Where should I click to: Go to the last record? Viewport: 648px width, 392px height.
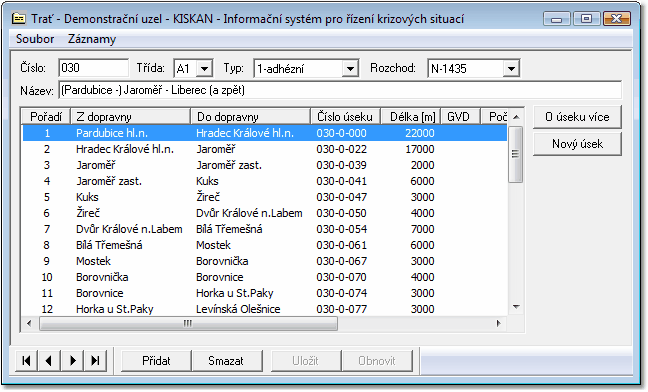click(95, 361)
